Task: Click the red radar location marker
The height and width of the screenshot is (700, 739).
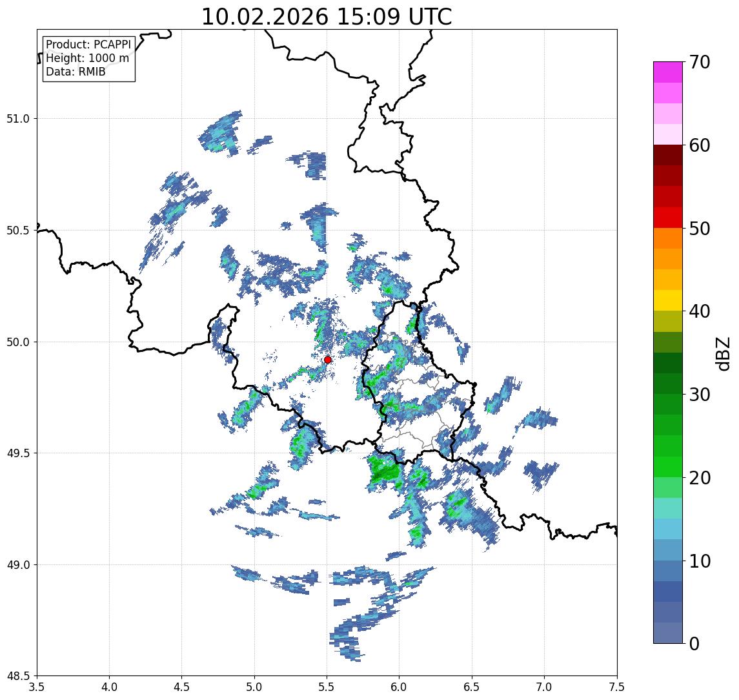Action: pyautogui.click(x=328, y=360)
